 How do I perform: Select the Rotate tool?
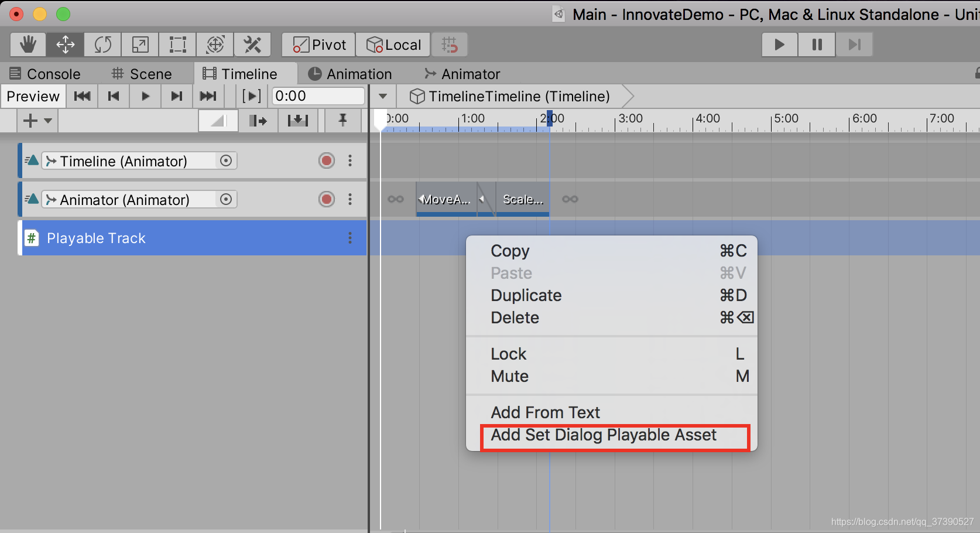(x=102, y=45)
